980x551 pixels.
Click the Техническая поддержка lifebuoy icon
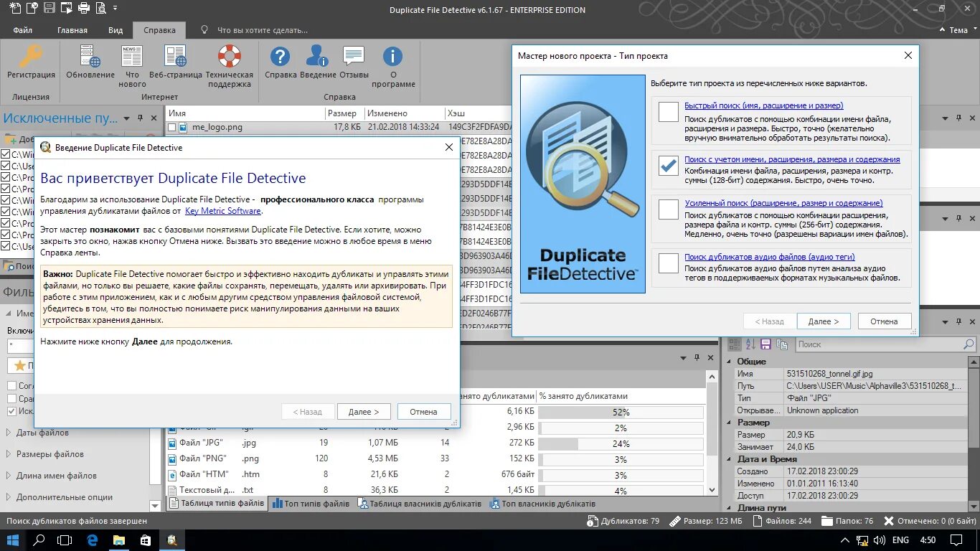pos(230,57)
